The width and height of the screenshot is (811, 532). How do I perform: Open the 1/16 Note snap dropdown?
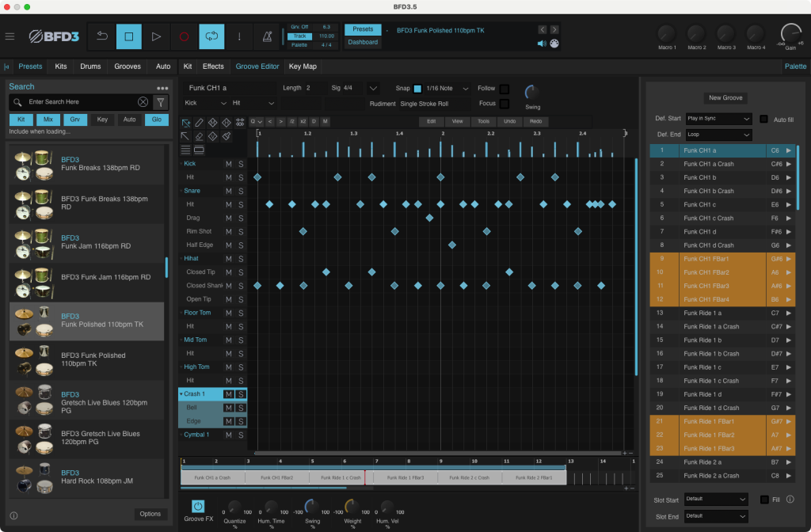[447, 89]
